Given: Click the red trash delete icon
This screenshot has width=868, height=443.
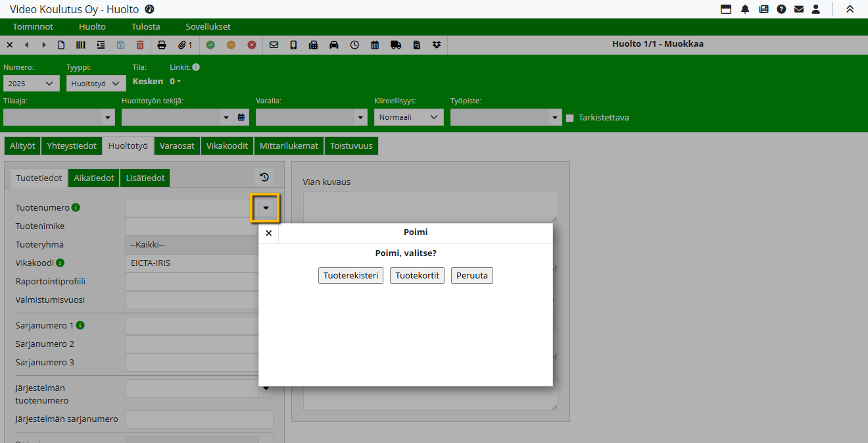Looking at the screenshot, I should (140, 45).
